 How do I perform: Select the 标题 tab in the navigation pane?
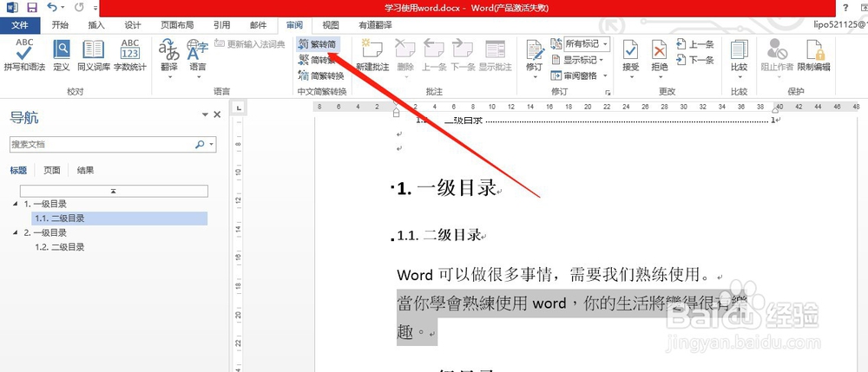[18, 170]
